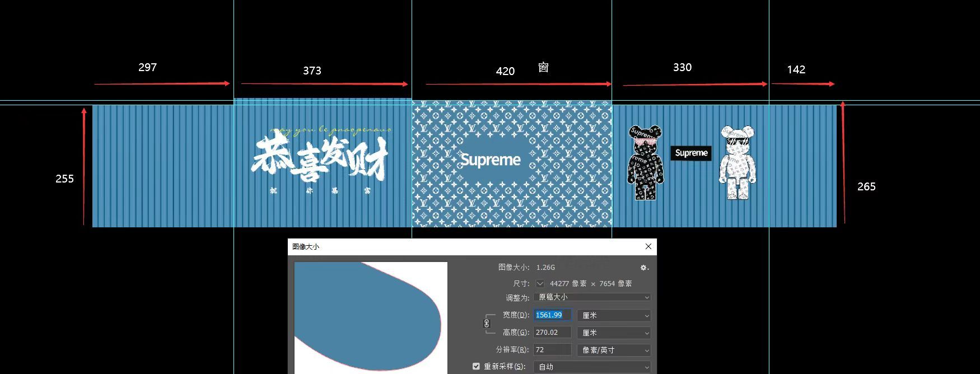Open the Image Size dialog gear settings menu
The height and width of the screenshot is (374, 980).
pos(645,268)
